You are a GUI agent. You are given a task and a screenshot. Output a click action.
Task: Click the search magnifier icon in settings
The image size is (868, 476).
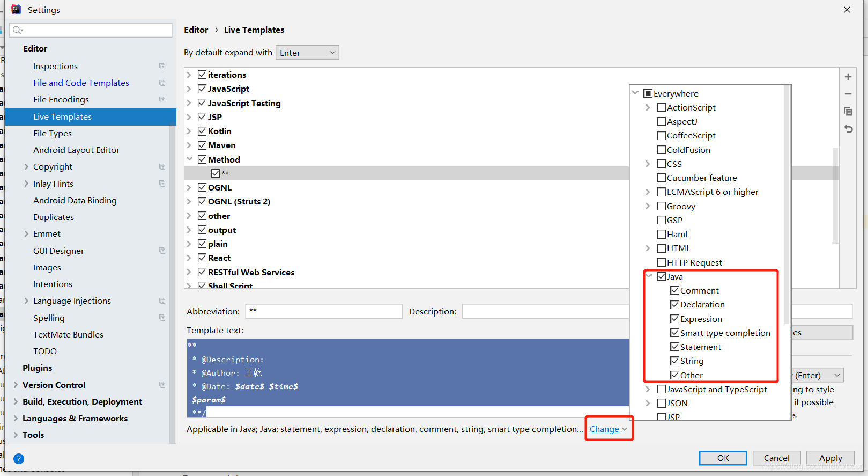18,30
